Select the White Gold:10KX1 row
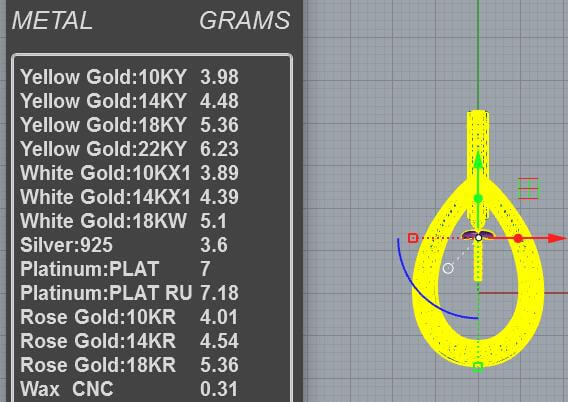The width and height of the screenshot is (568, 402). point(129,172)
